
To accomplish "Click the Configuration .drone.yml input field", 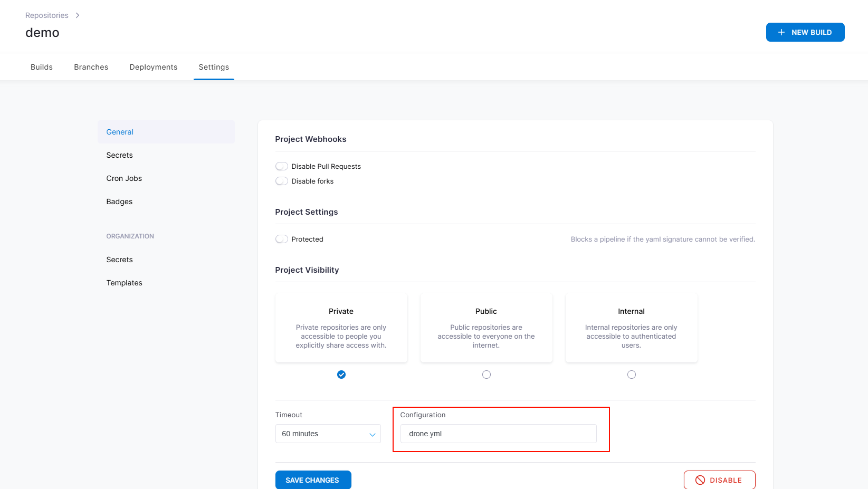I will [499, 434].
